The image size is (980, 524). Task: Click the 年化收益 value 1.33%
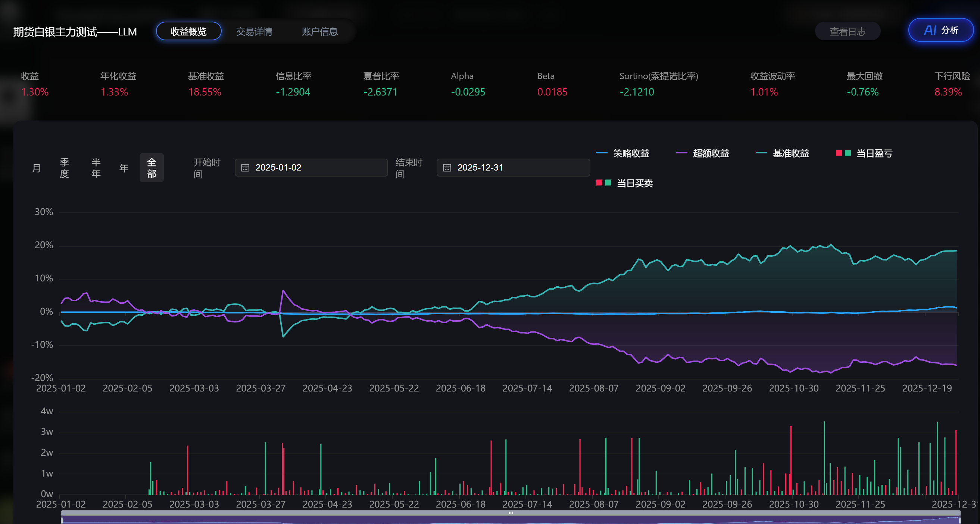click(x=114, y=92)
